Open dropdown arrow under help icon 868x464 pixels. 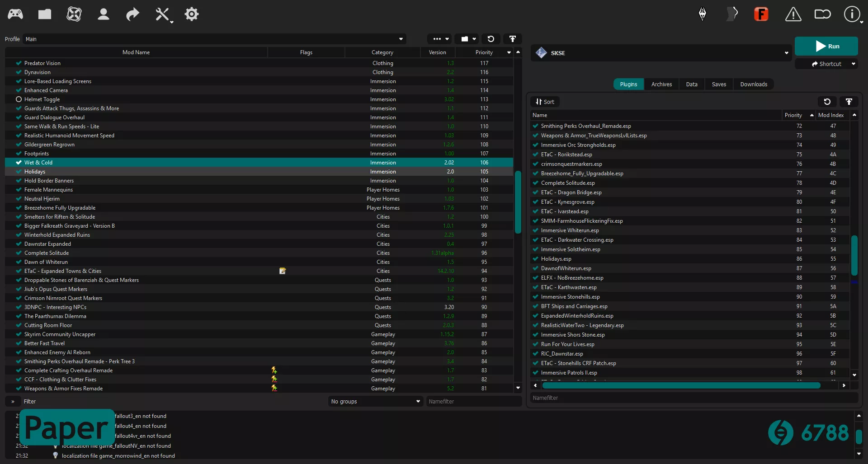[861, 22]
